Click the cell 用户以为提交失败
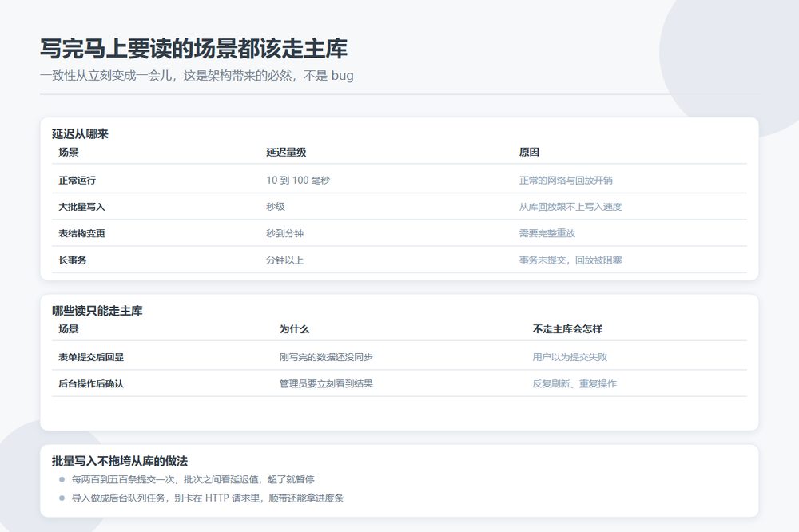This screenshot has height=532, width=799. pos(569,357)
